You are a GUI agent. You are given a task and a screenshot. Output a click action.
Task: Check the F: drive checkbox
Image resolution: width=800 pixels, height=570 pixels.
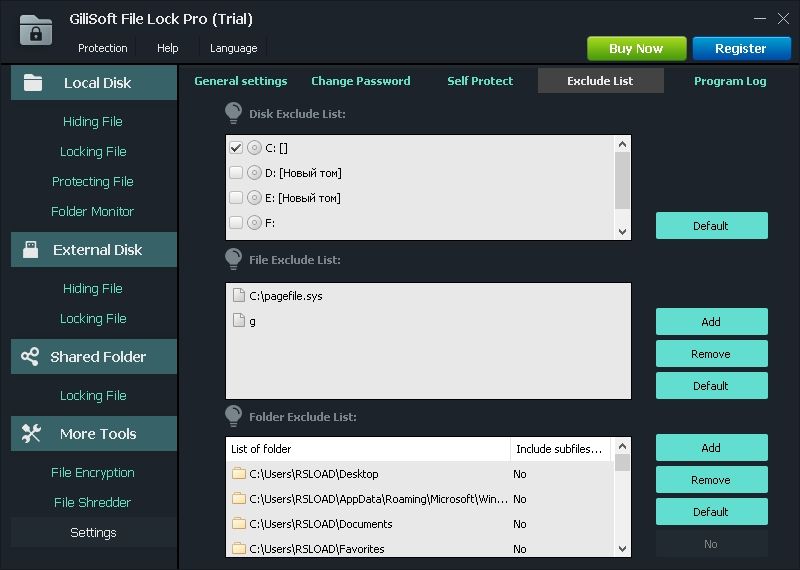(x=236, y=222)
